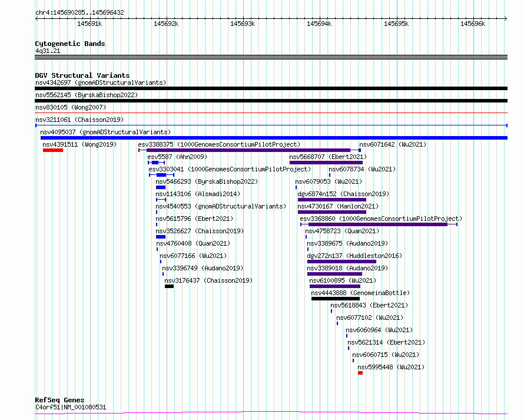Viewport: 524px width, 420px height.
Task: Open nsv4760408 (Quan2021) label
Action: (193, 243)
